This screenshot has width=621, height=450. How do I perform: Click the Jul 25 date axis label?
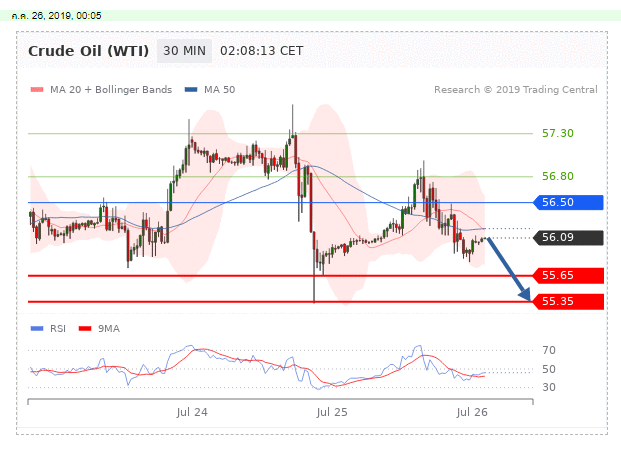pos(332,412)
